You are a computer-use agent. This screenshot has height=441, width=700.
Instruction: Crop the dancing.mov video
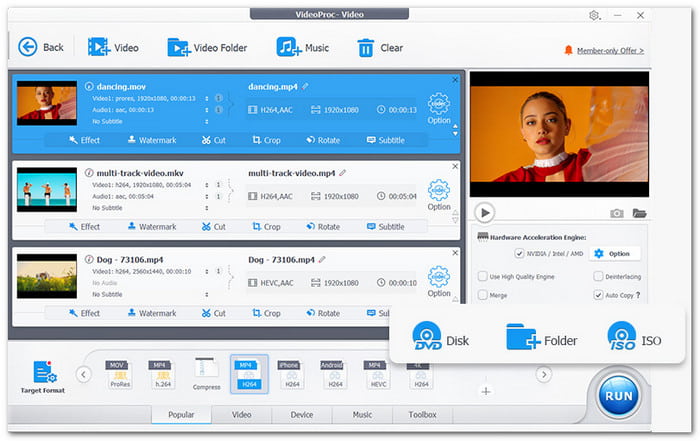[x=267, y=140]
